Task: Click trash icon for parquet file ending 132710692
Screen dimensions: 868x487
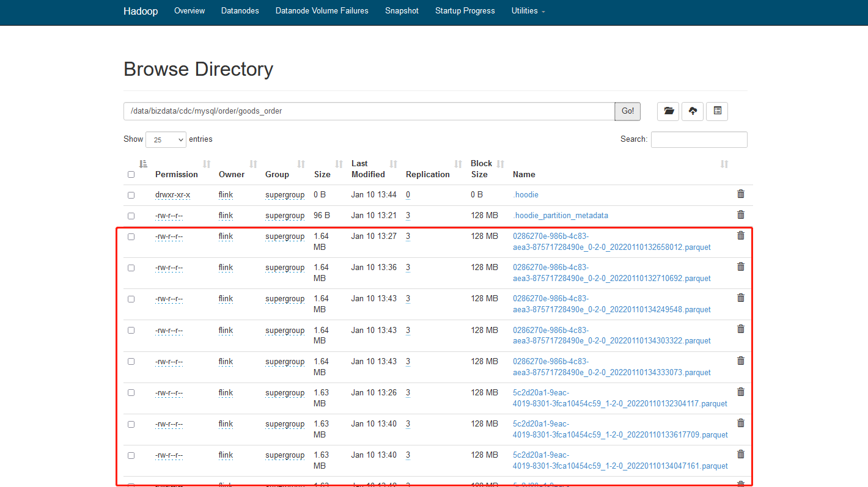Action: [741, 266]
